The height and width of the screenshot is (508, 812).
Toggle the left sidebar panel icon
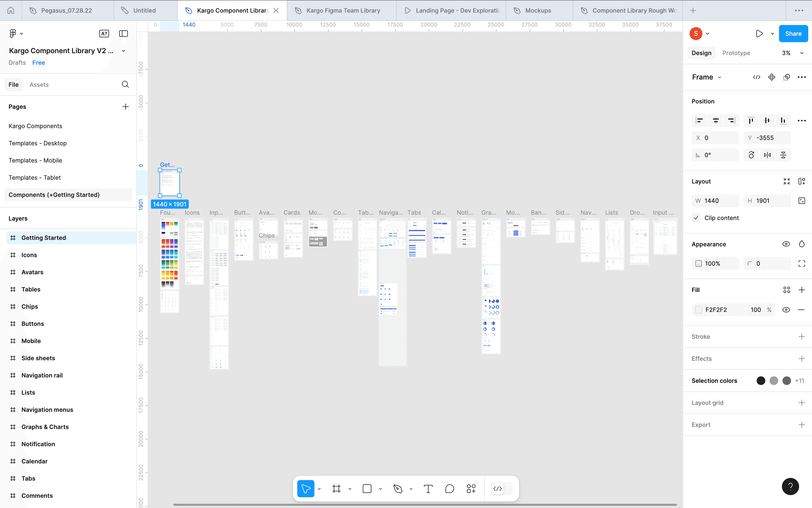(124, 34)
